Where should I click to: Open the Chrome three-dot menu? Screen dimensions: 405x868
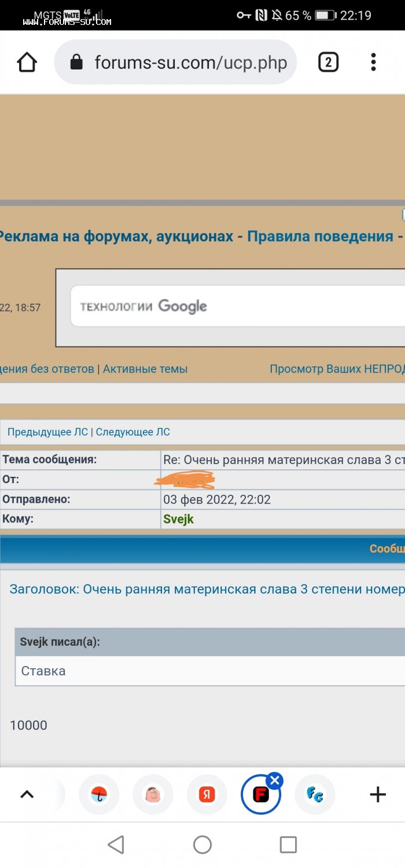tap(373, 62)
